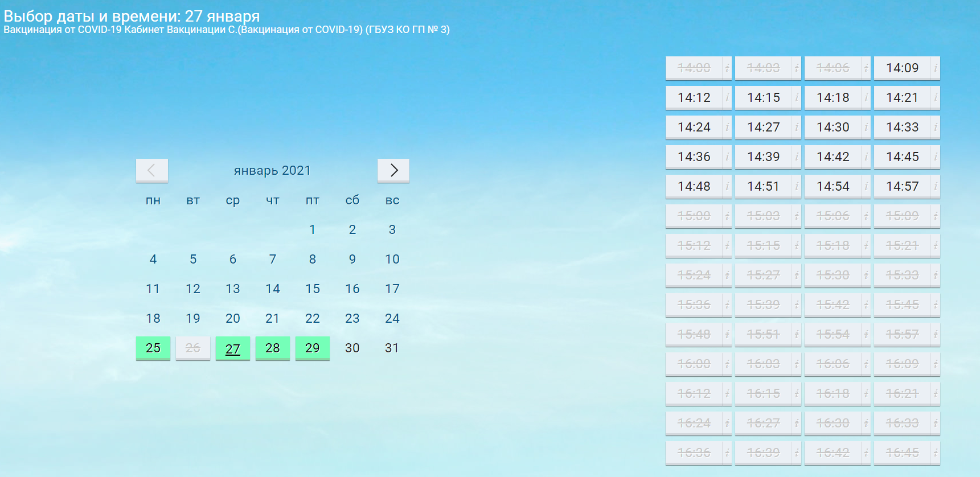Click info icon on 14:09 slot

[x=935, y=68]
